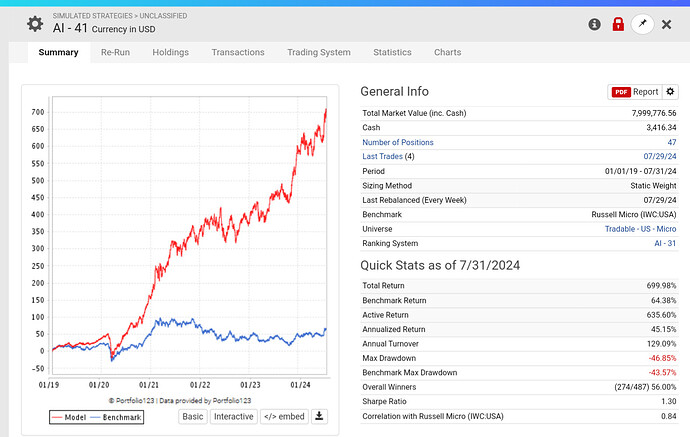690x437 pixels.
Task: Open the Holdings tab
Action: click(x=170, y=52)
